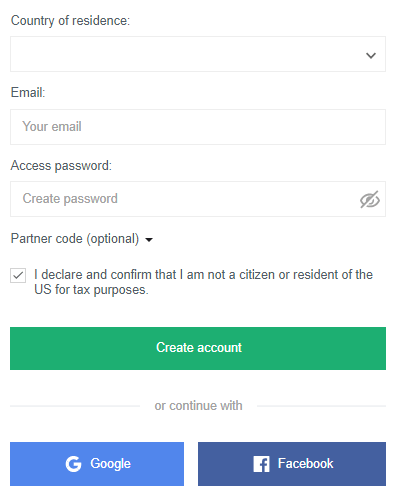The width and height of the screenshot is (396, 496).
Task: Submit with the Create account button
Action: 198,348
